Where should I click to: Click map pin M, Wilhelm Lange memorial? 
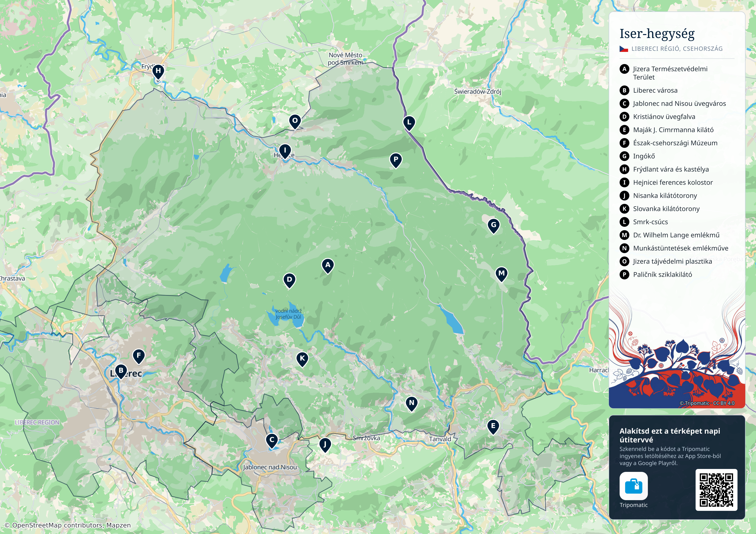[501, 274]
